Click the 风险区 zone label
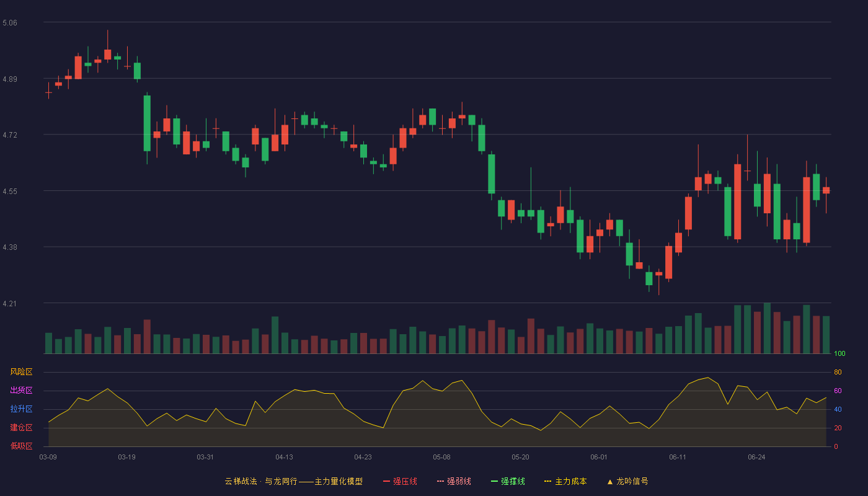The width and height of the screenshot is (868, 496). point(21,372)
